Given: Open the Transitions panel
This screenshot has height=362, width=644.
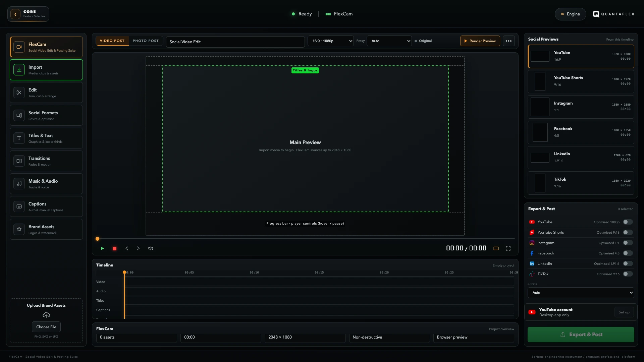Looking at the screenshot, I should [x=46, y=161].
